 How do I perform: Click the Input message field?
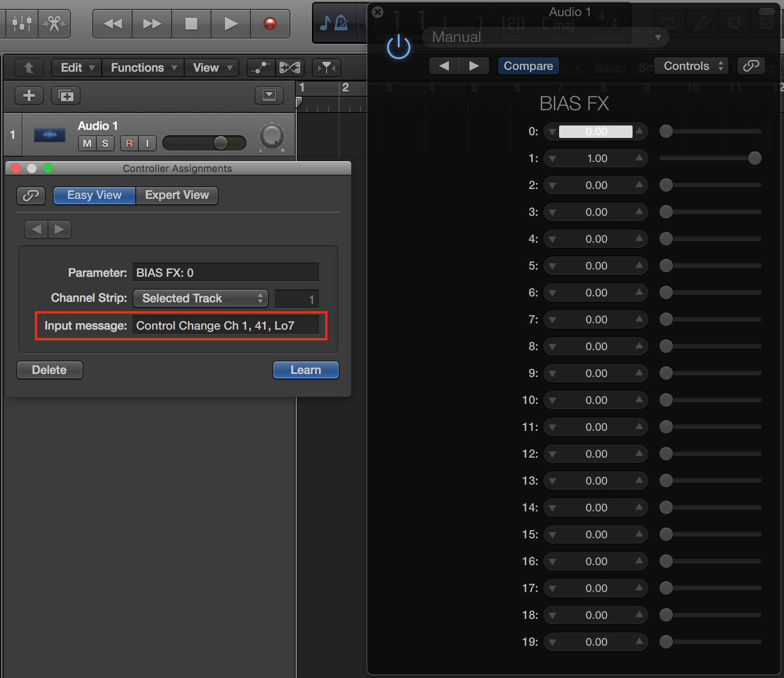pyautogui.click(x=226, y=326)
